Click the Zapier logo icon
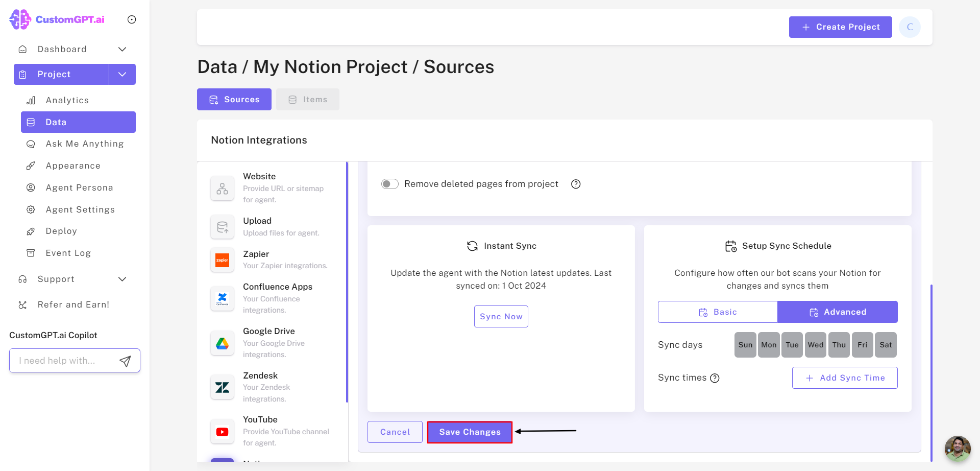 tap(222, 260)
